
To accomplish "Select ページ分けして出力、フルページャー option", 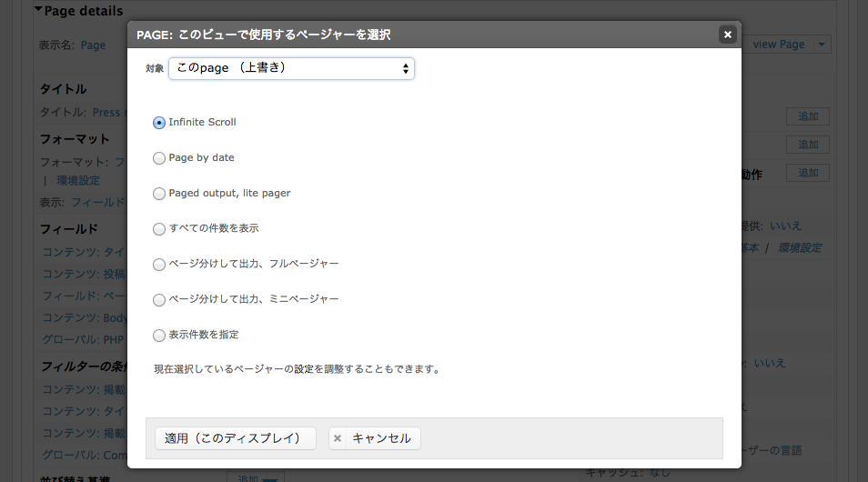I will [x=159, y=265].
